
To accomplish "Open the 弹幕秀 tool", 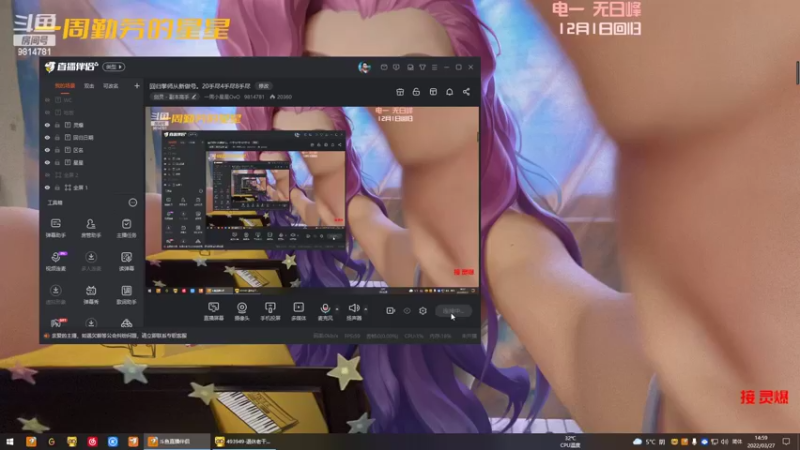I will pos(91,294).
